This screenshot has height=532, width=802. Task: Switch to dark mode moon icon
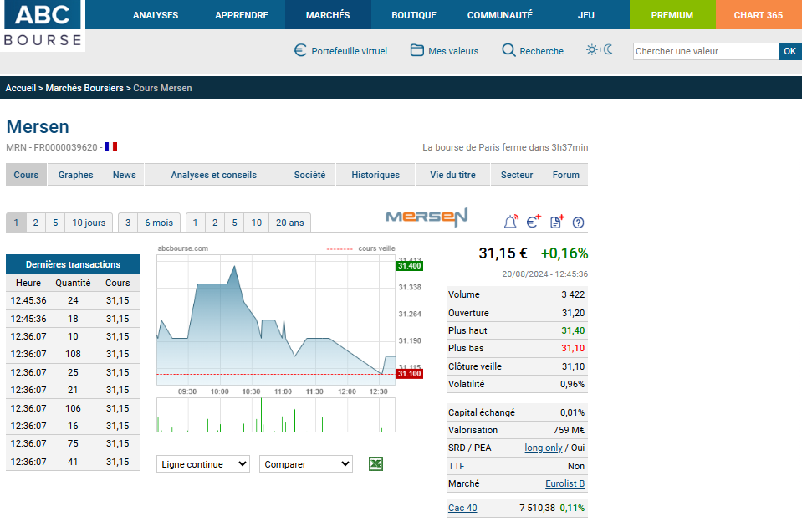pyautogui.click(x=608, y=49)
